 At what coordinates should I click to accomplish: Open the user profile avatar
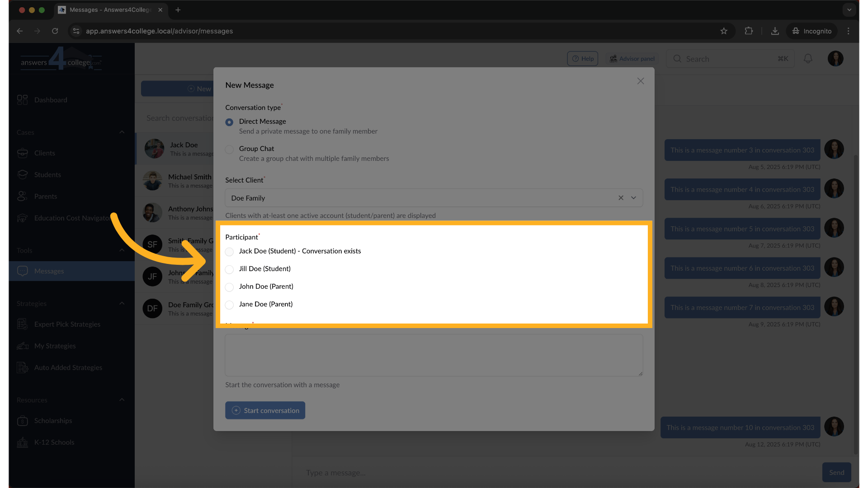835,59
